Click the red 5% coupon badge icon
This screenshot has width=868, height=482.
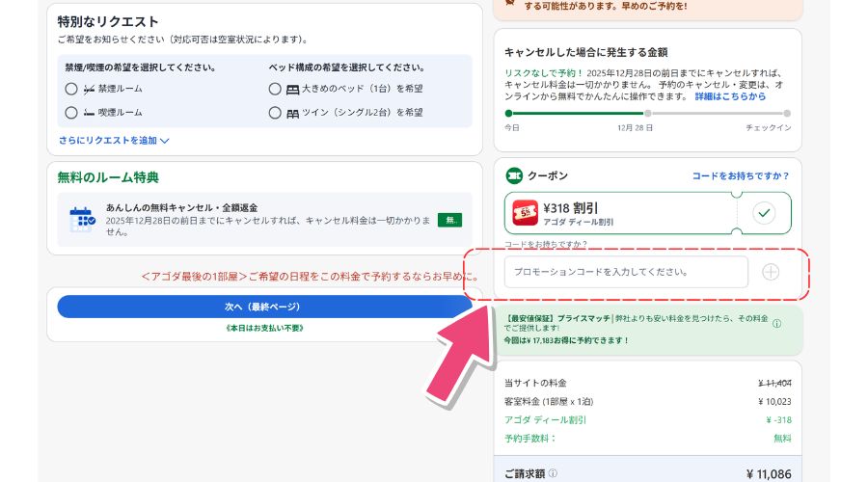(525, 213)
